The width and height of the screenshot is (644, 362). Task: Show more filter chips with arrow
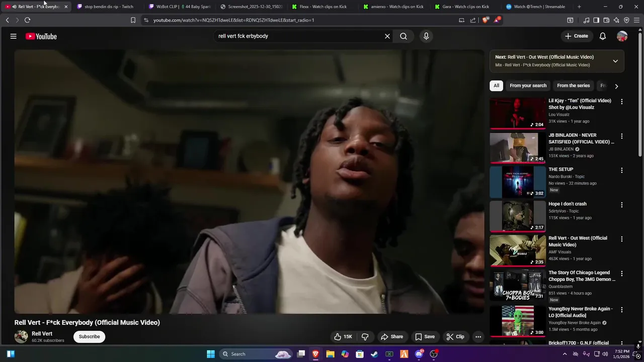616,86
